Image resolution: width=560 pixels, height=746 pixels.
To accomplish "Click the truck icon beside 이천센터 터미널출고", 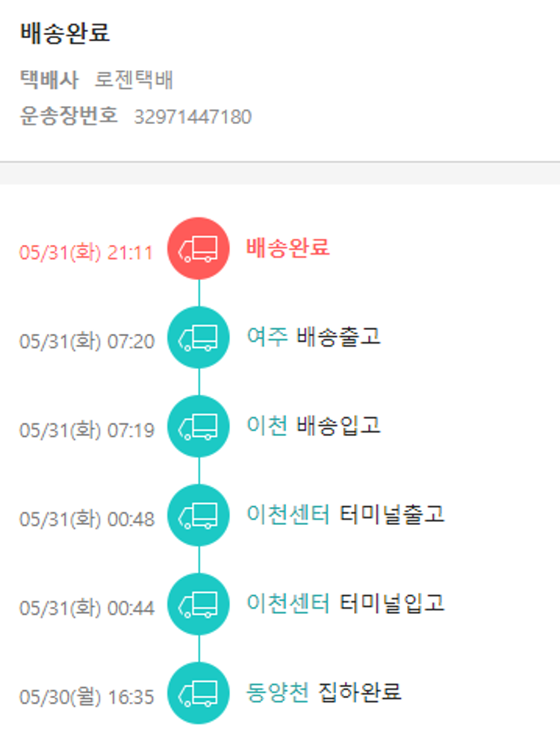I will [x=199, y=515].
